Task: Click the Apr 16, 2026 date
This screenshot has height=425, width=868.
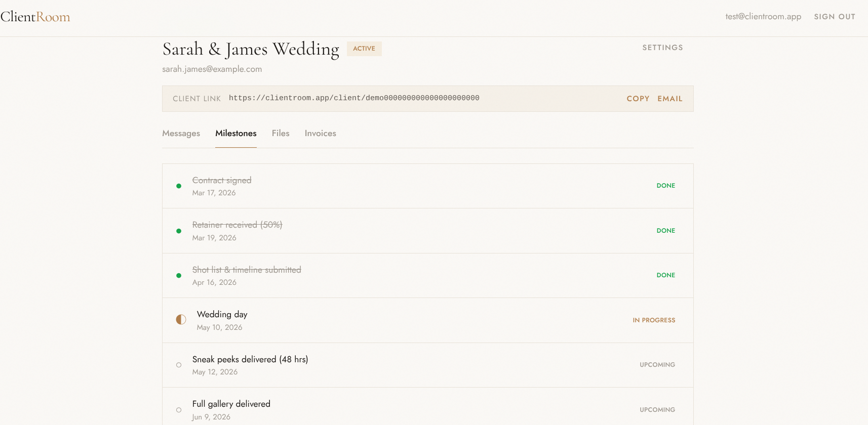Action: (214, 283)
